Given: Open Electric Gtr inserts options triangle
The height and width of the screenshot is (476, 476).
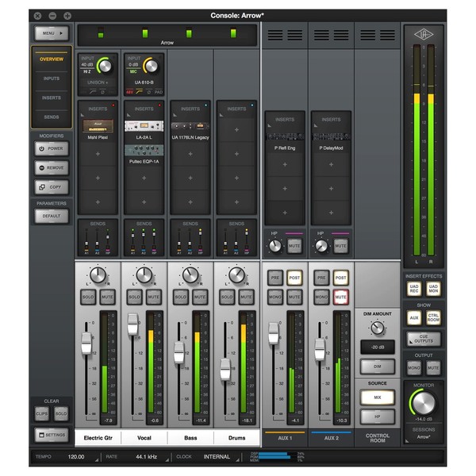Looking at the screenshot, I should [83, 115].
